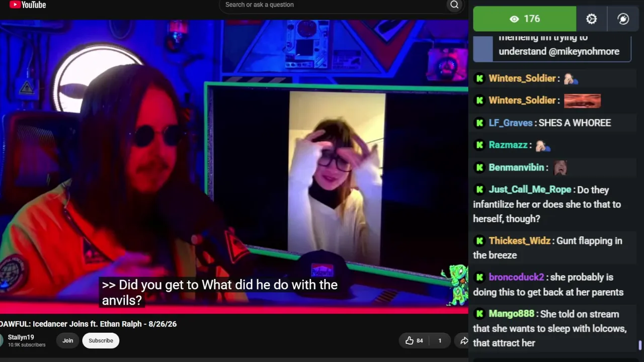Click the Kick badge beside broncoduck2
Screen dimensions: 644x362
pyautogui.click(x=479, y=277)
